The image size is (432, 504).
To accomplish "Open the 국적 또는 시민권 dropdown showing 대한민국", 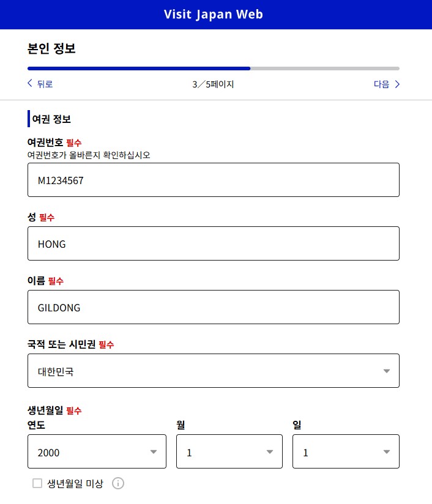I will pyautogui.click(x=214, y=371).
